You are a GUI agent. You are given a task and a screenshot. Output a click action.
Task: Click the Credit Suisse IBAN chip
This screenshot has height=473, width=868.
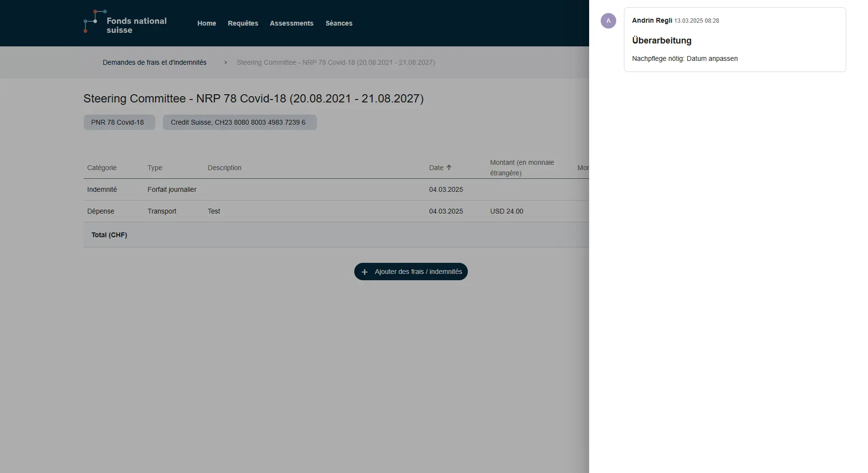pyautogui.click(x=239, y=122)
